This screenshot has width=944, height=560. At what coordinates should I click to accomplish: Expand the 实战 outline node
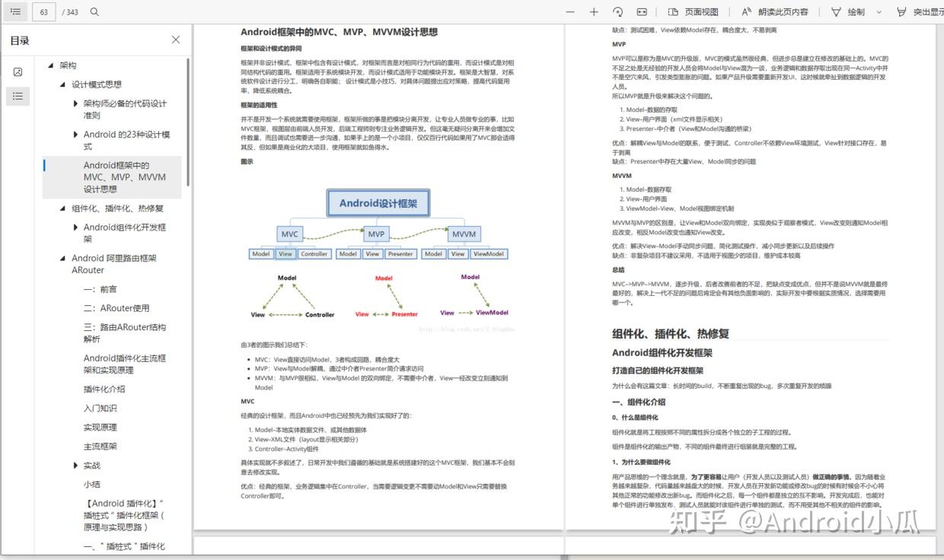[x=75, y=466]
